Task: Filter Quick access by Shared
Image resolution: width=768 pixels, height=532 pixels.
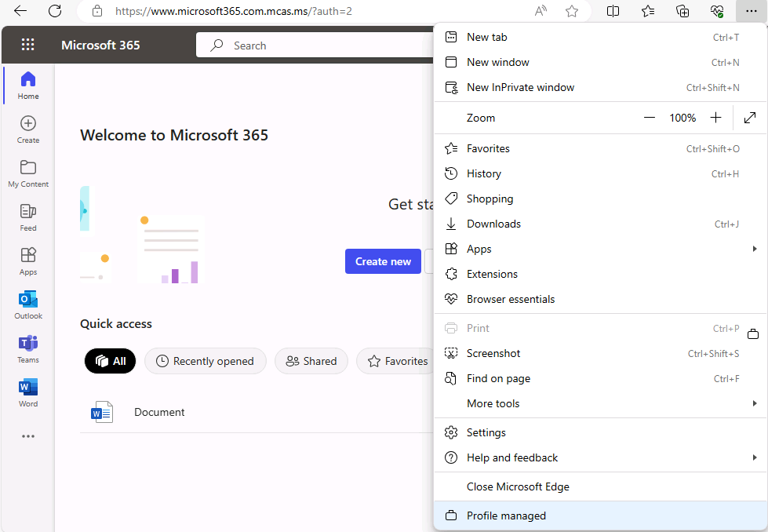Action: click(x=311, y=361)
